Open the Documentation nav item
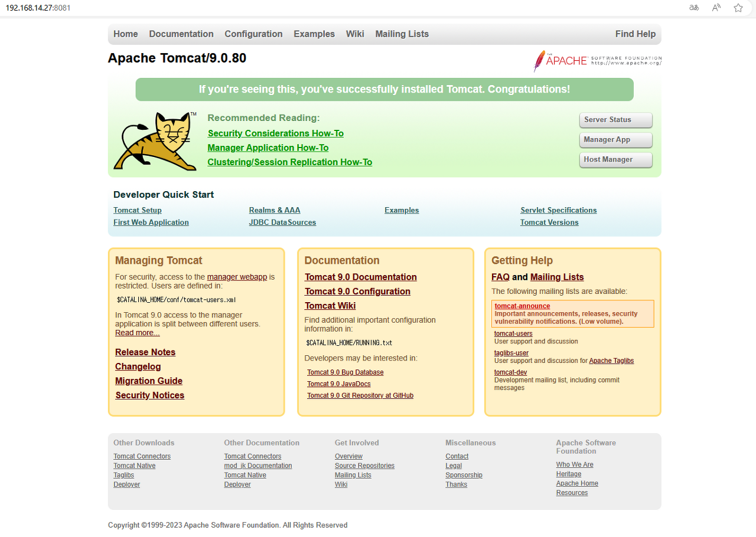Image resolution: width=756 pixels, height=537 pixels. pos(181,34)
